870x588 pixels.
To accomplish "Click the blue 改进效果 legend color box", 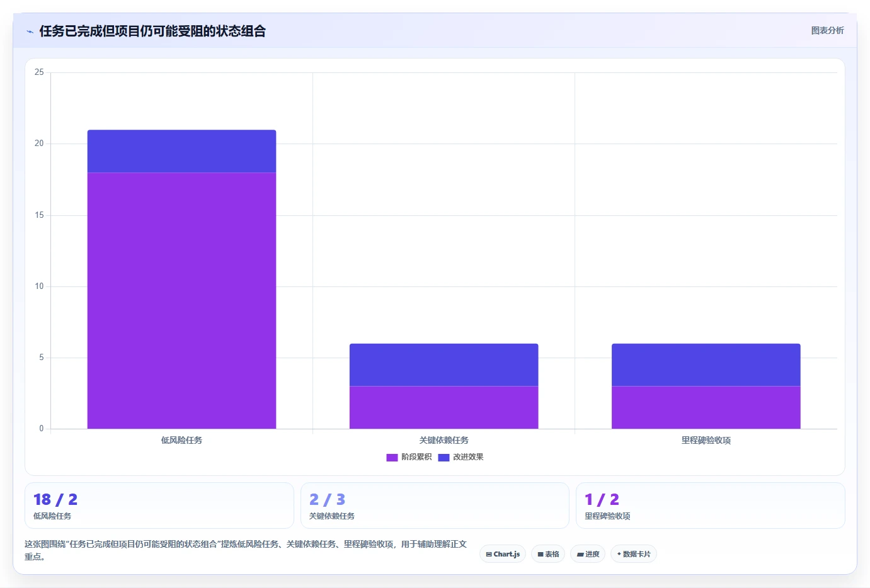I will tap(444, 457).
